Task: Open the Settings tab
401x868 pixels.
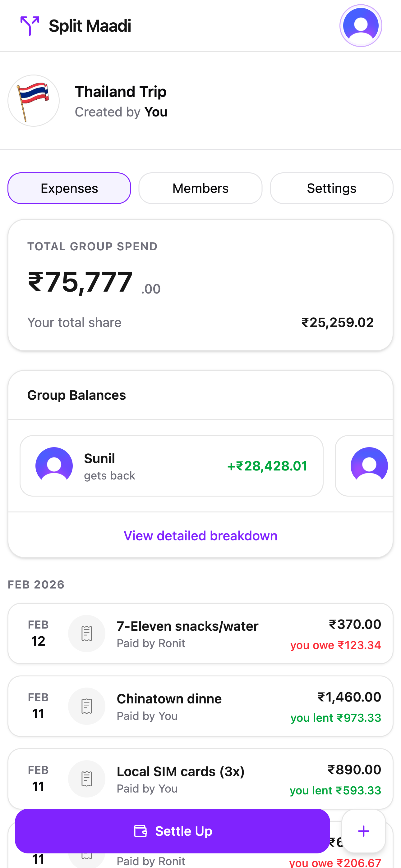Action: (331, 189)
